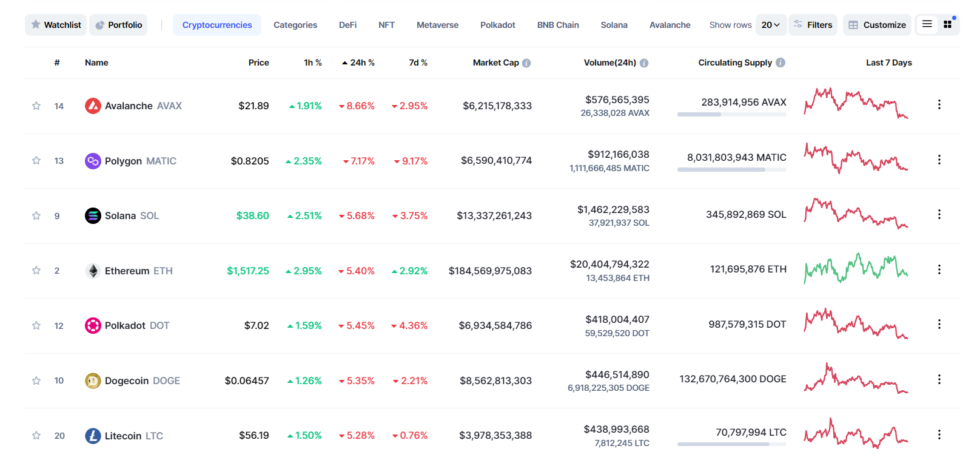980x460 pixels.
Task: Toggle the watchlist star for Polygon
Action: click(x=36, y=161)
